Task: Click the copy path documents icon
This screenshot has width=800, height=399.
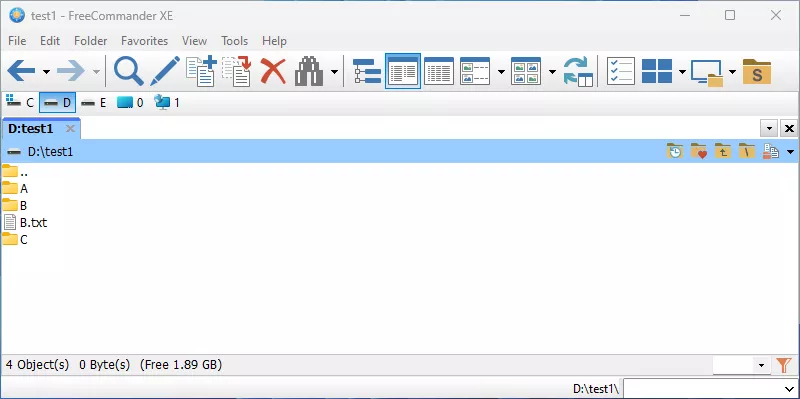Action: point(770,152)
